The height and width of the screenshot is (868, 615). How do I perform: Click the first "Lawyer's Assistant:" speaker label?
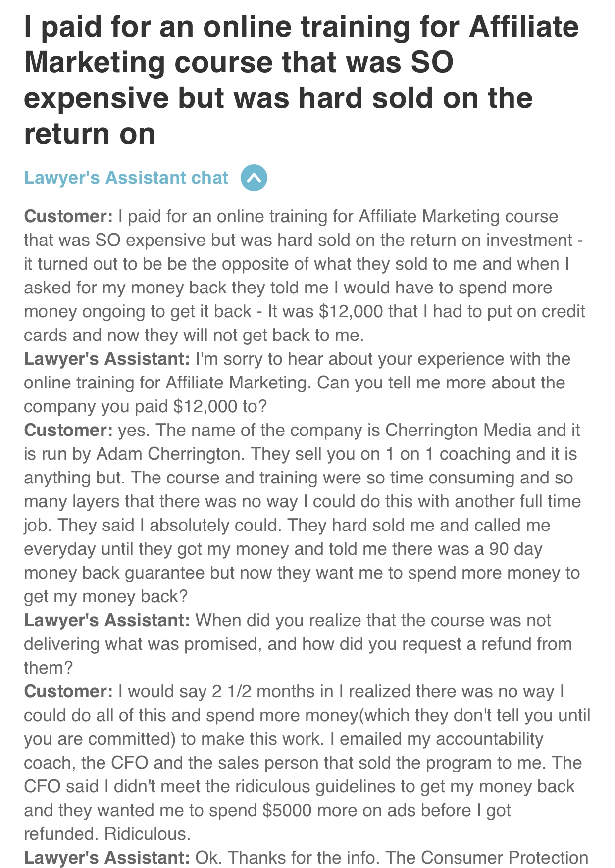[x=107, y=359]
